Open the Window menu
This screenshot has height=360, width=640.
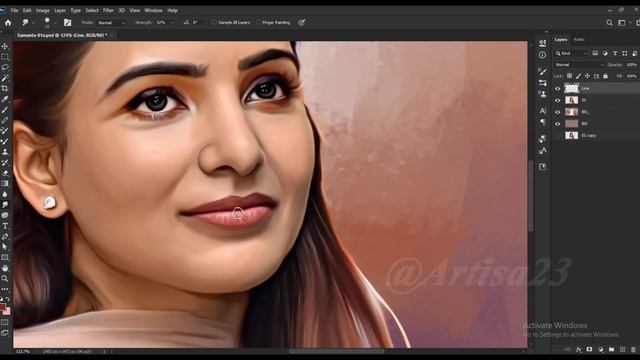pyautogui.click(x=153, y=10)
